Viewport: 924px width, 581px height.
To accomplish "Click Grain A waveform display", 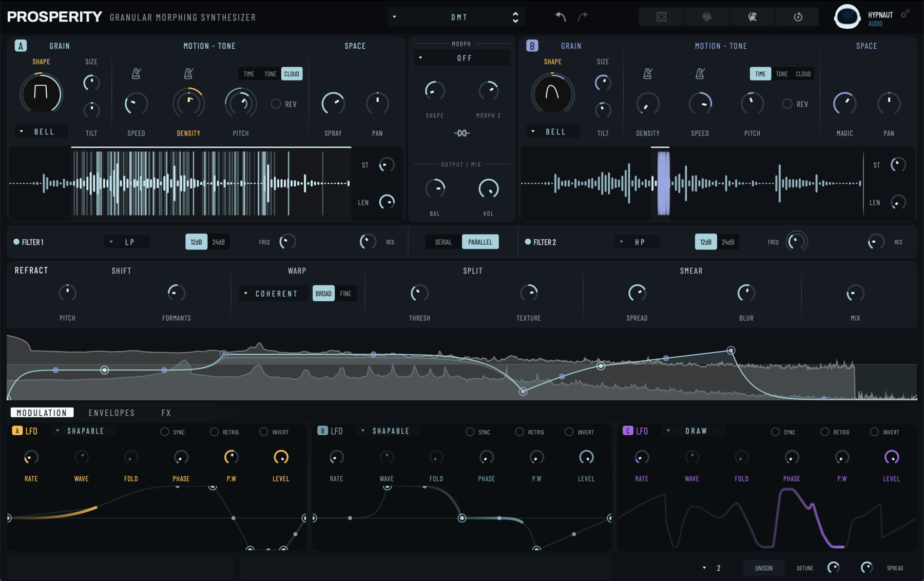I will (180, 183).
